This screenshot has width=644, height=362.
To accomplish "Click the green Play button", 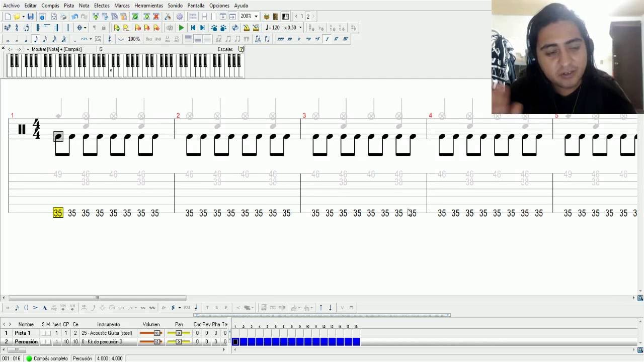I will coord(182,28).
